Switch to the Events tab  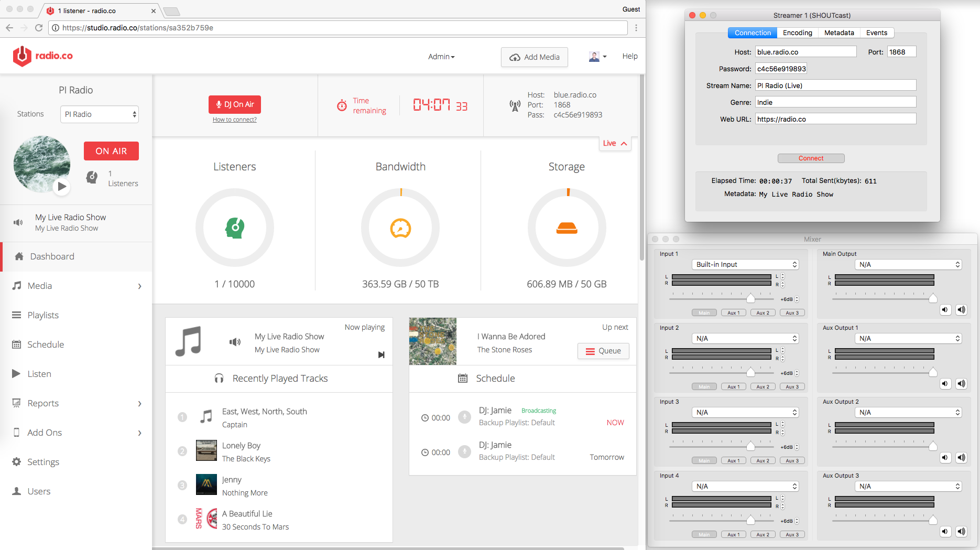pyautogui.click(x=877, y=33)
